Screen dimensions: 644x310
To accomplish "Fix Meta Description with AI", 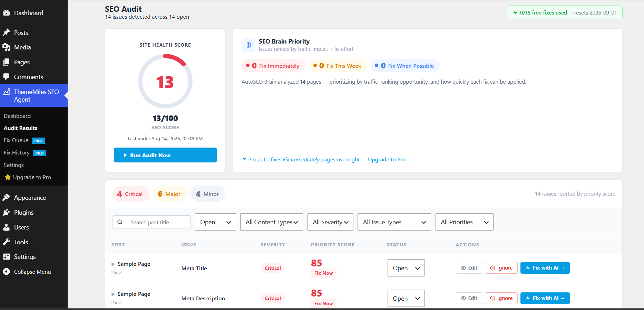I will (545, 298).
